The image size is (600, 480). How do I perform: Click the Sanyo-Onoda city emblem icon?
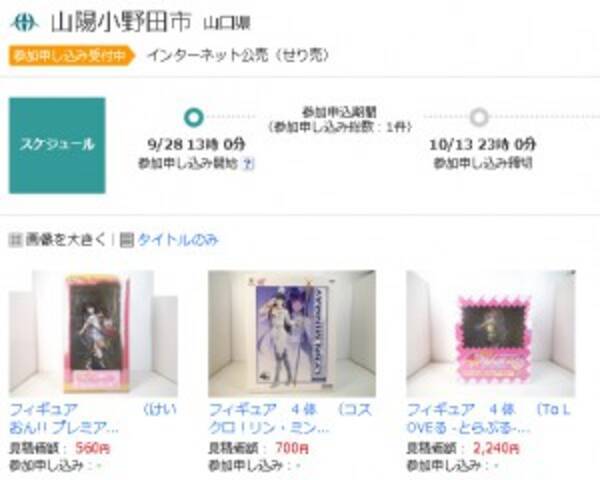(x=24, y=22)
